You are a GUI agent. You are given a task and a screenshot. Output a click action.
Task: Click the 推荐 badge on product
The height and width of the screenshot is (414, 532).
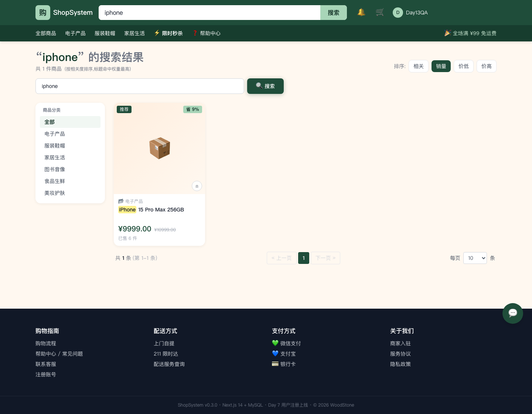[124, 109]
